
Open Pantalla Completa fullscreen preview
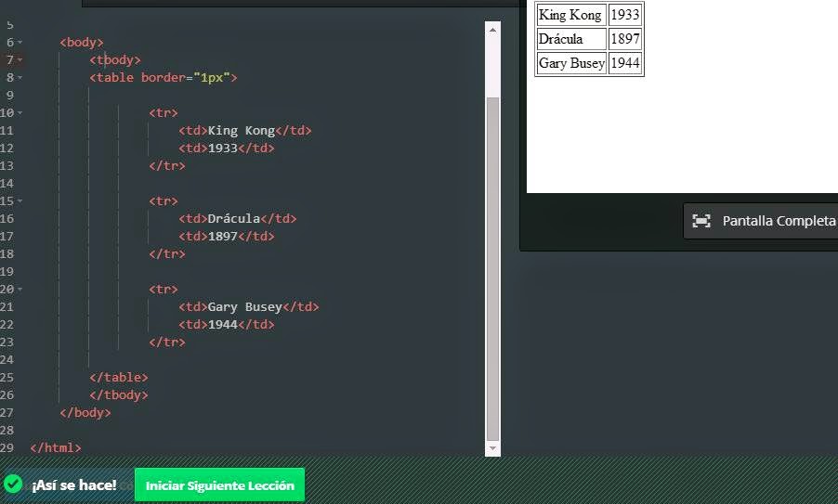tap(763, 221)
